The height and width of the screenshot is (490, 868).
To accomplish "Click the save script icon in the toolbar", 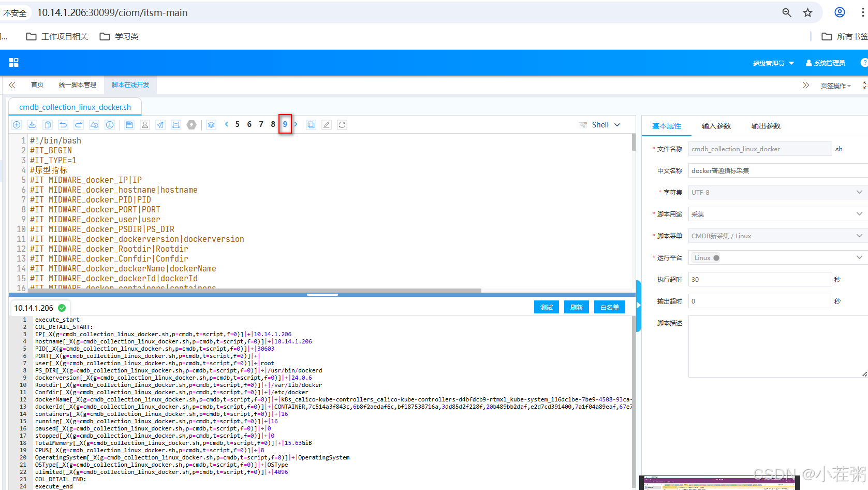I will [129, 124].
